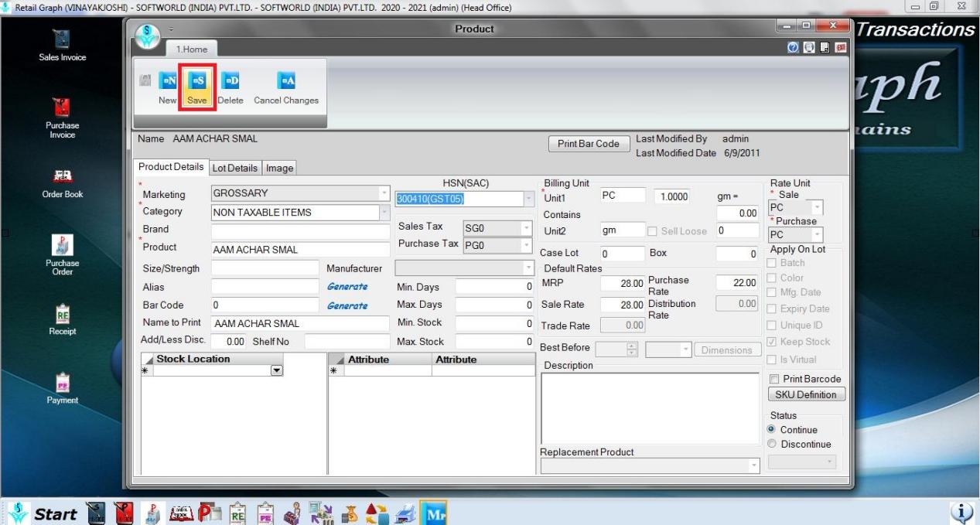Image resolution: width=980 pixels, height=525 pixels.
Task: Click into the Description text box
Action: pyautogui.click(x=650, y=407)
